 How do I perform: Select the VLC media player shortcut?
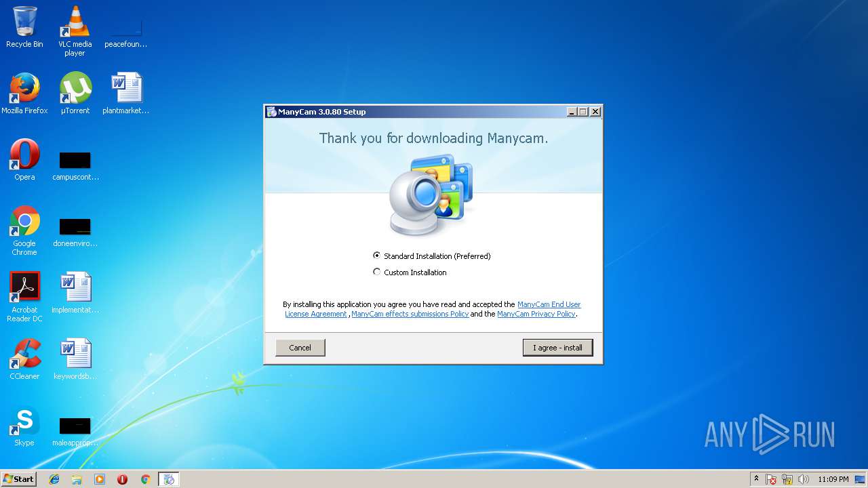75,31
